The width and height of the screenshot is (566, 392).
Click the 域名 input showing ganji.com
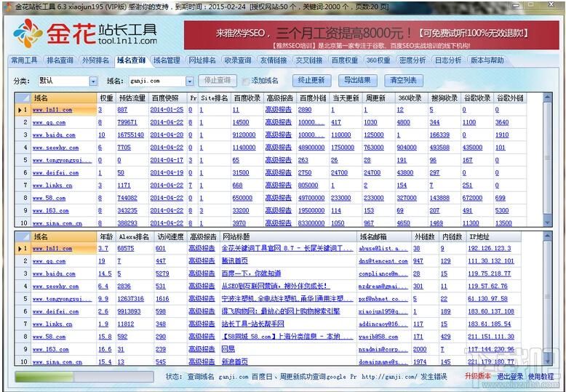157,81
